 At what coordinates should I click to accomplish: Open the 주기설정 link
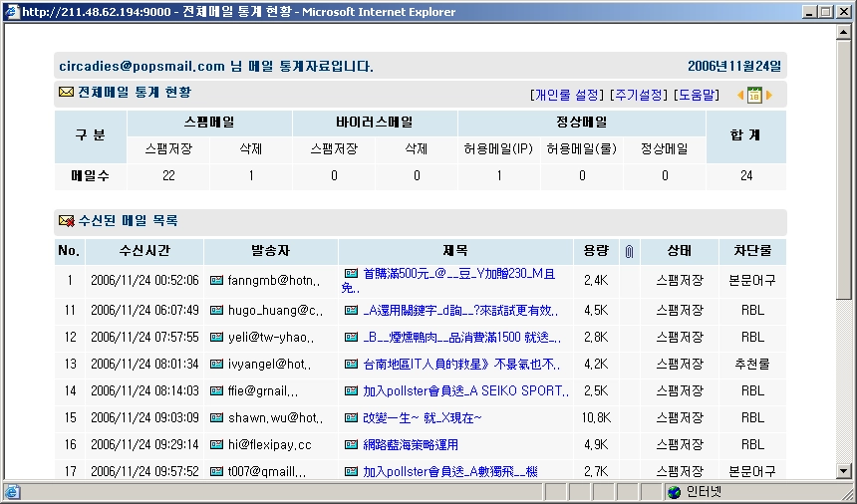pyautogui.click(x=639, y=95)
